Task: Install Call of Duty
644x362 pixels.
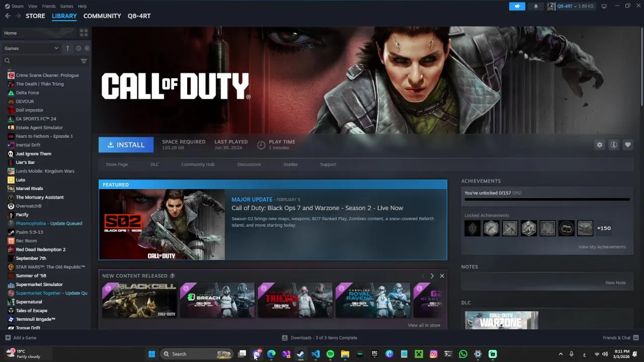Action: tap(126, 145)
